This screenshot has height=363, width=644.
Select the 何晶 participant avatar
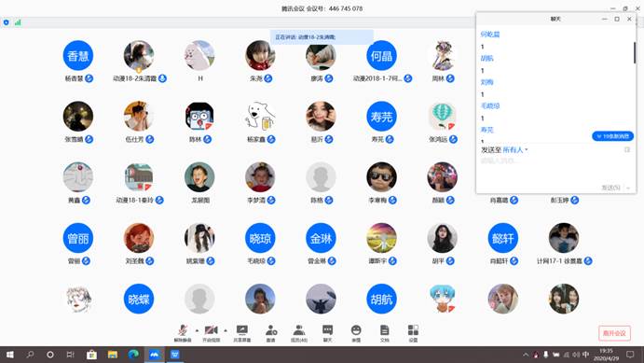click(x=381, y=55)
